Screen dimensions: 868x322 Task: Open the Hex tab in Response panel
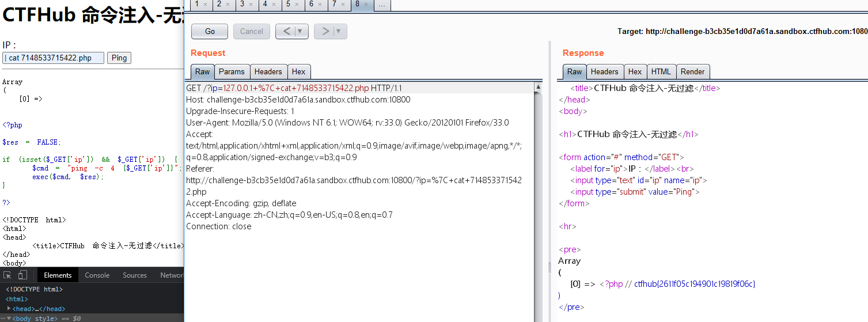635,71
